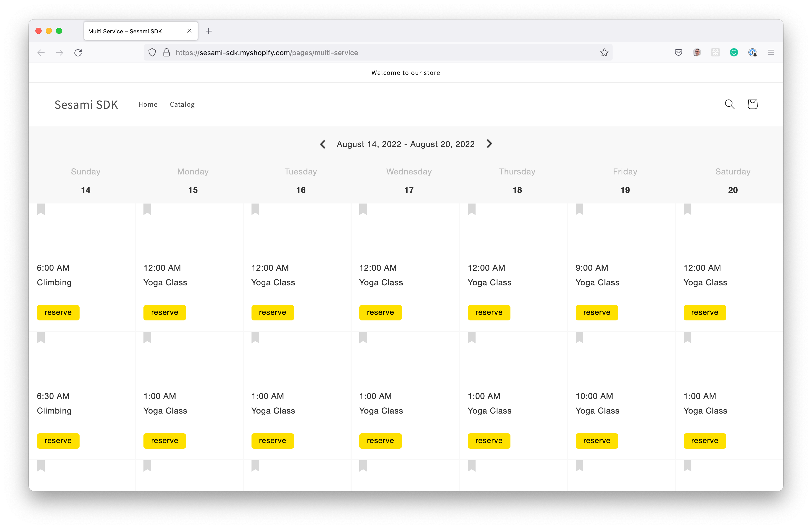Reserve Monday 12:00 AM Yoga Class
Screen dimensions: 812x529
165,312
